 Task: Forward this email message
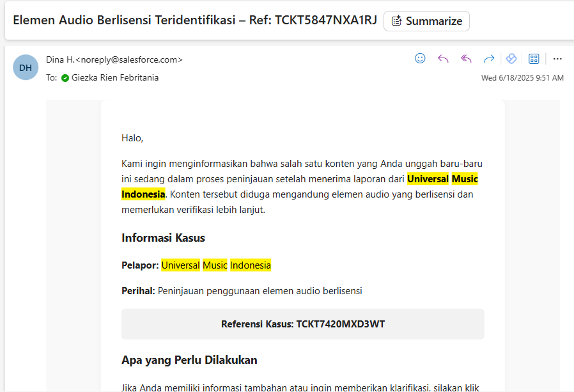[x=489, y=59]
